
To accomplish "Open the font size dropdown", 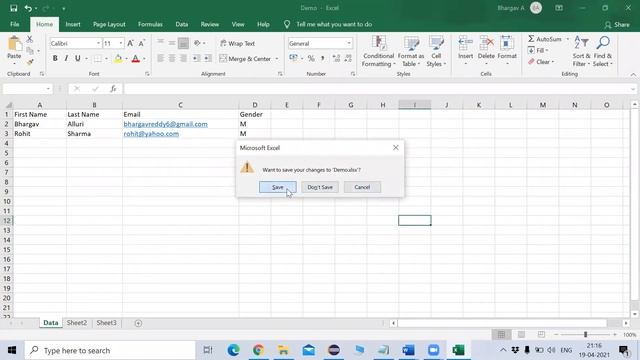I will coord(121,43).
